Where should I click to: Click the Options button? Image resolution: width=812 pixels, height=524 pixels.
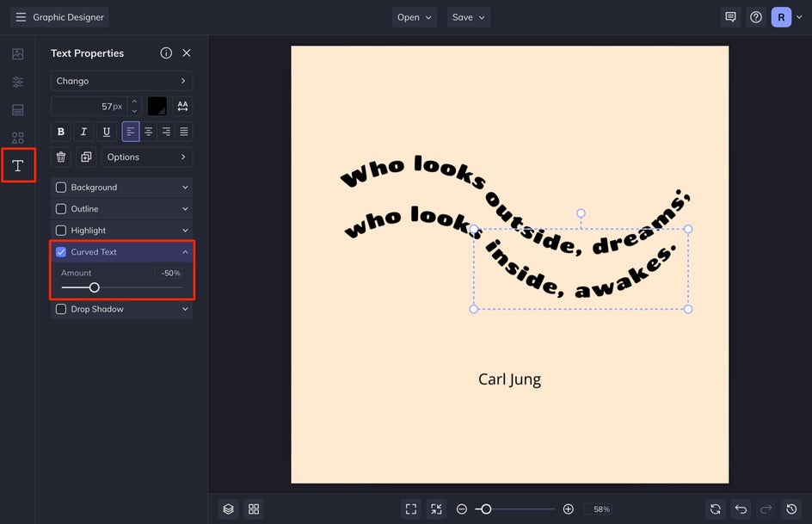click(x=147, y=157)
